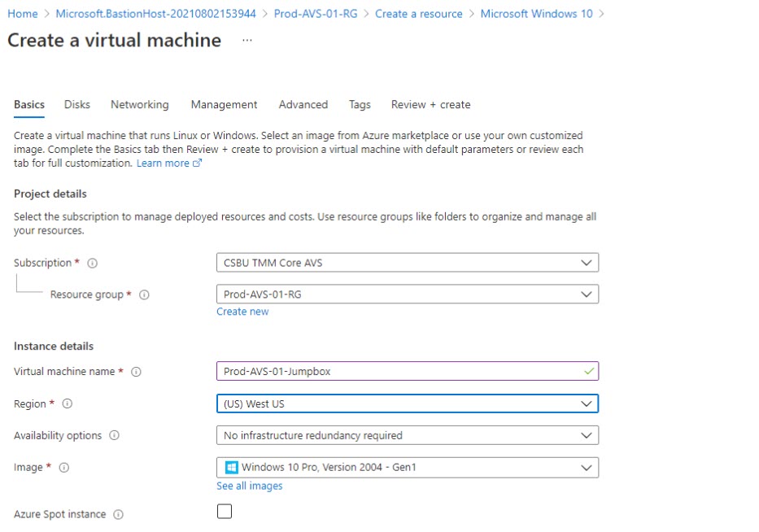Click the Create a virtual machine title
The height and width of the screenshot is (532, 759).
(x=114, y=40)
